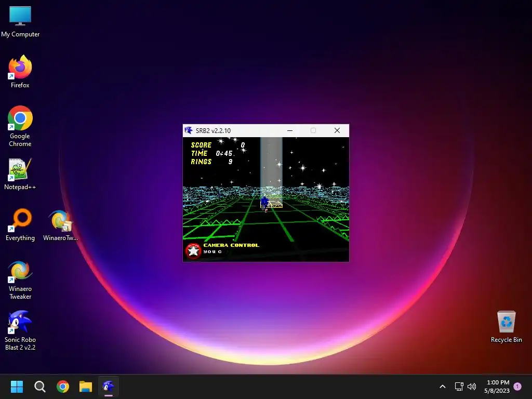532x399 pixels.
Task: Launch Chrome from the taskbar
Action: tap(63, 387)
